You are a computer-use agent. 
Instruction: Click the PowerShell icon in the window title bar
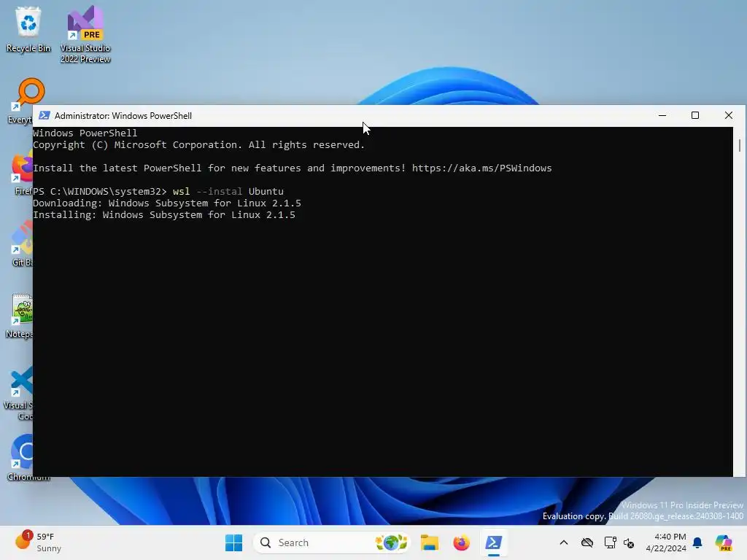coord(44,115)
